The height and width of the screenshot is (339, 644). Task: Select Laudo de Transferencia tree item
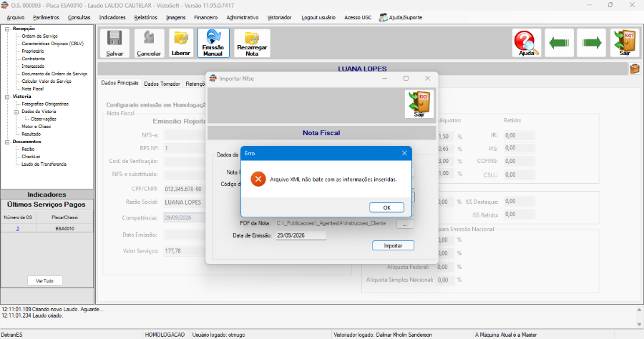click(44, 164)
